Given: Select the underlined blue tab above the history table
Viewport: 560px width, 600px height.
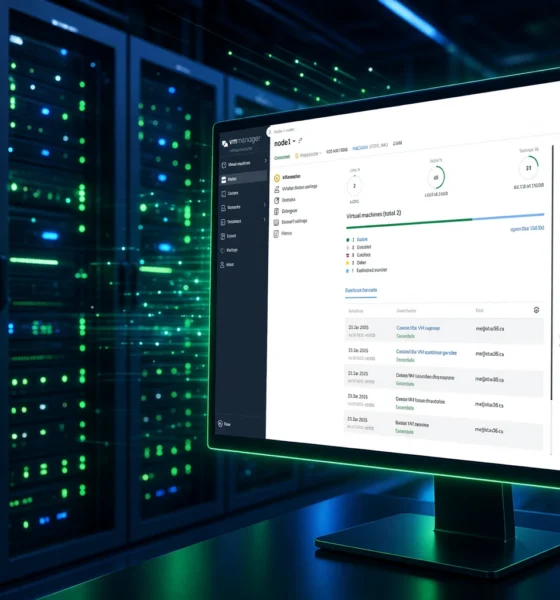Looking at the screenshot, I should [361, 291].
